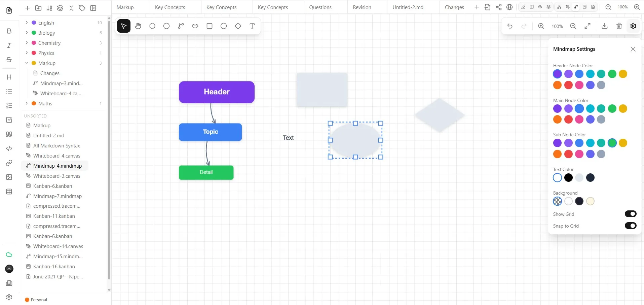This screenshot has width=644, height=305.
Task: Select the rectangle shape tool
Action: pyautogui.click(x=210, y=26)
